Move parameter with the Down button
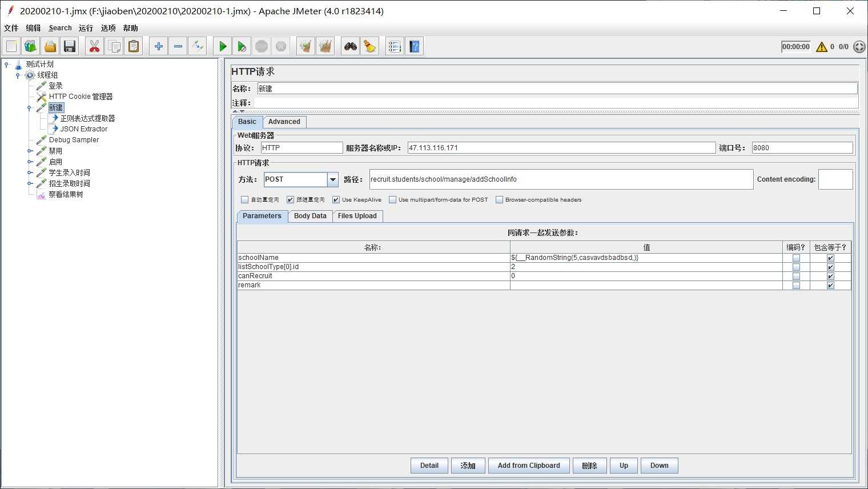This screenshot has width=868, height=489. (x=659, y=466)
